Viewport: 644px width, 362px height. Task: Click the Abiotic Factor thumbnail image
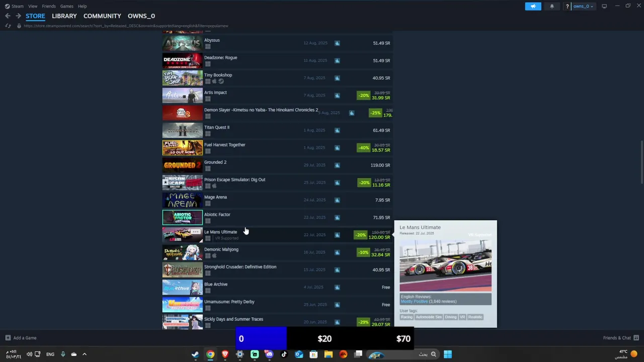click(x=182, y=217)
